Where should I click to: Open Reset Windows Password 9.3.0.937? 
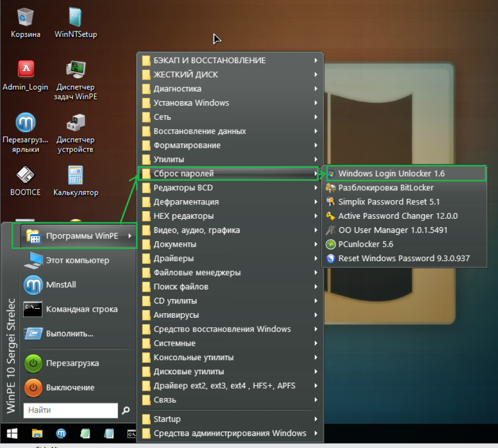click(404, 258)
